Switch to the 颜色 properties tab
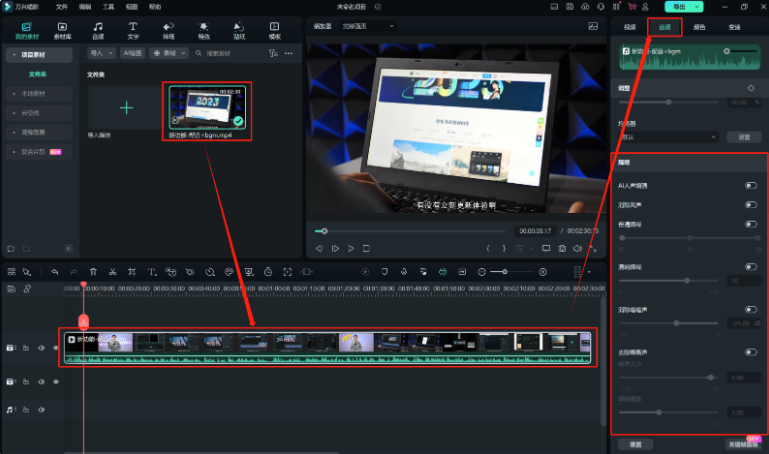Screen dimensions: 769x454 click(700, 27)
